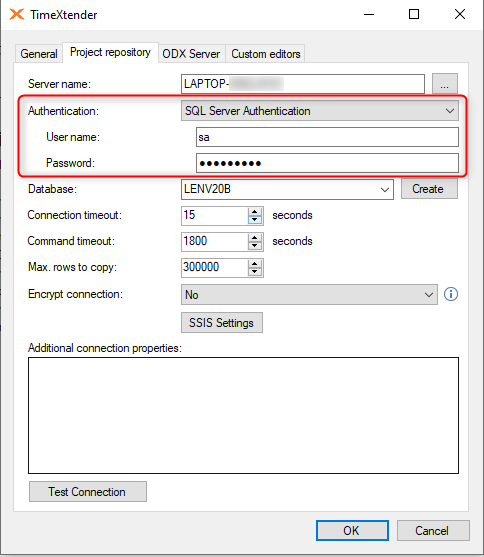This screenshot has height=557, width=484.
Task: Click the TimeXtender logo icon in title bar
Action: (x=17, y=14)
